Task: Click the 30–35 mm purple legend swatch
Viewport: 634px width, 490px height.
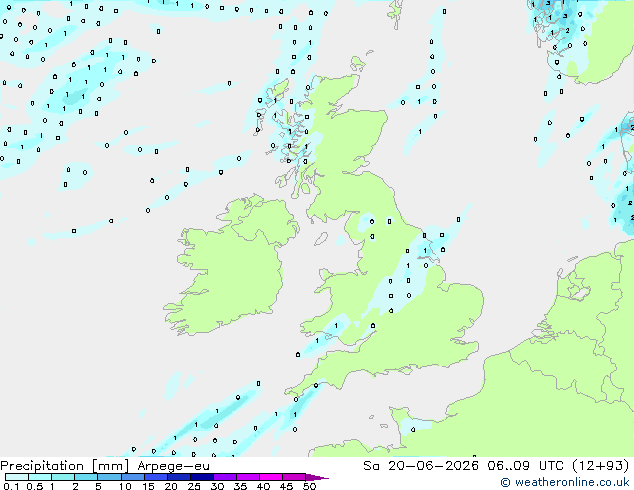Action: click(225, 477)
